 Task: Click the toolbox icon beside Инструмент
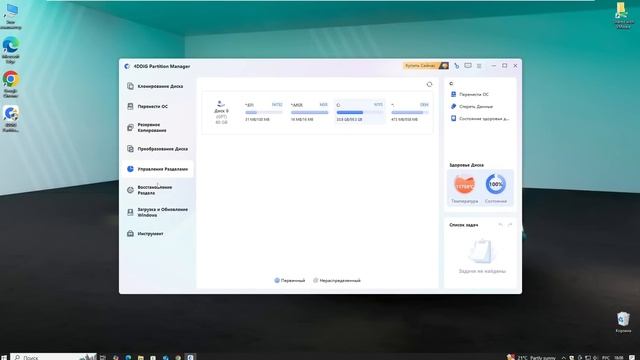click(x=130, y=233)
